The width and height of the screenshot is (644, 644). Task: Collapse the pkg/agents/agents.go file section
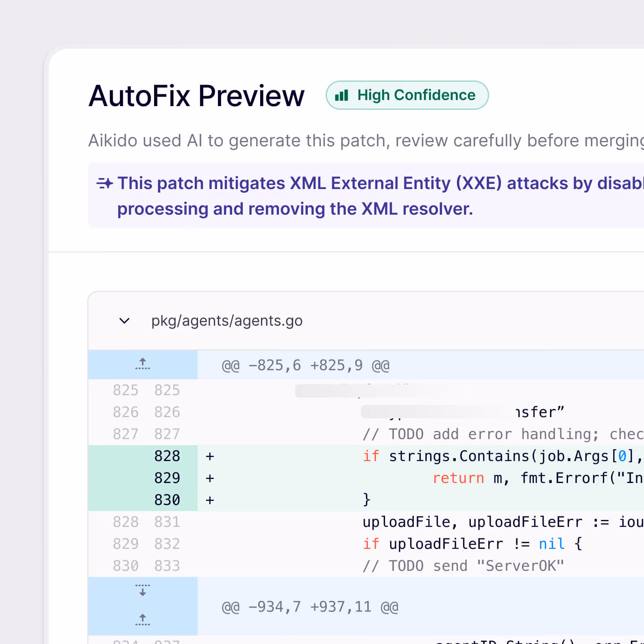(x=124, y=321)
